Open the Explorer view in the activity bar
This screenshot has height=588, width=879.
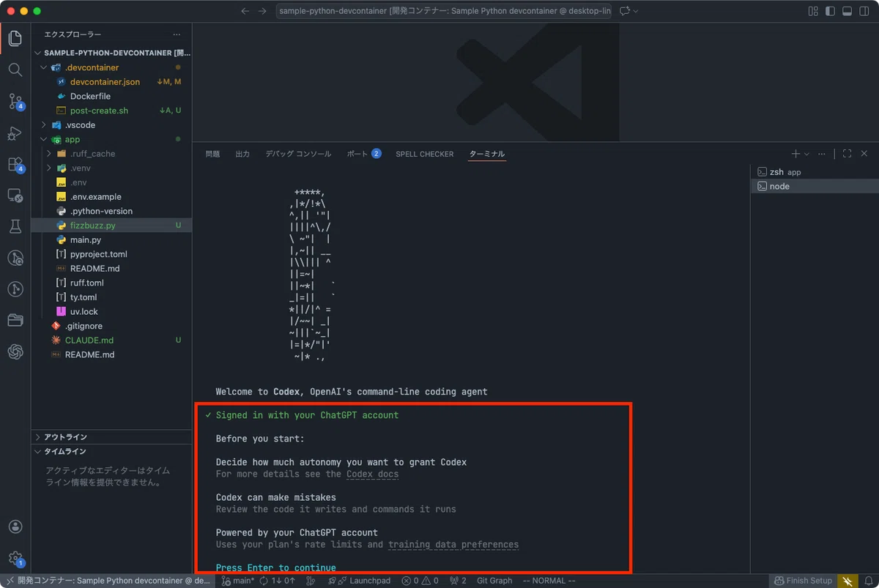point(15,38)
